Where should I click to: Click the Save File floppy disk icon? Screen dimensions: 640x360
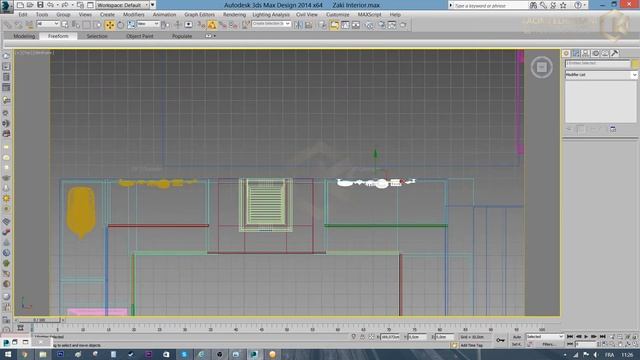tap(40, 5)
